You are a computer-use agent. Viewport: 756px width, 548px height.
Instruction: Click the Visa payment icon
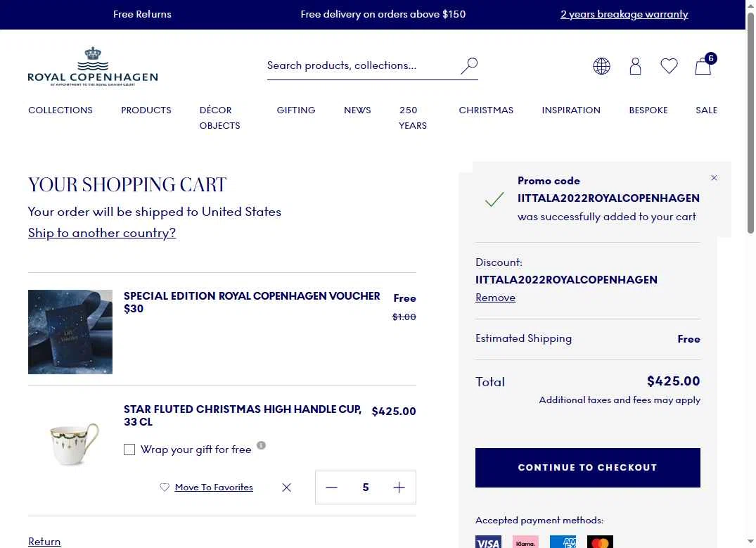pos(488,542)
